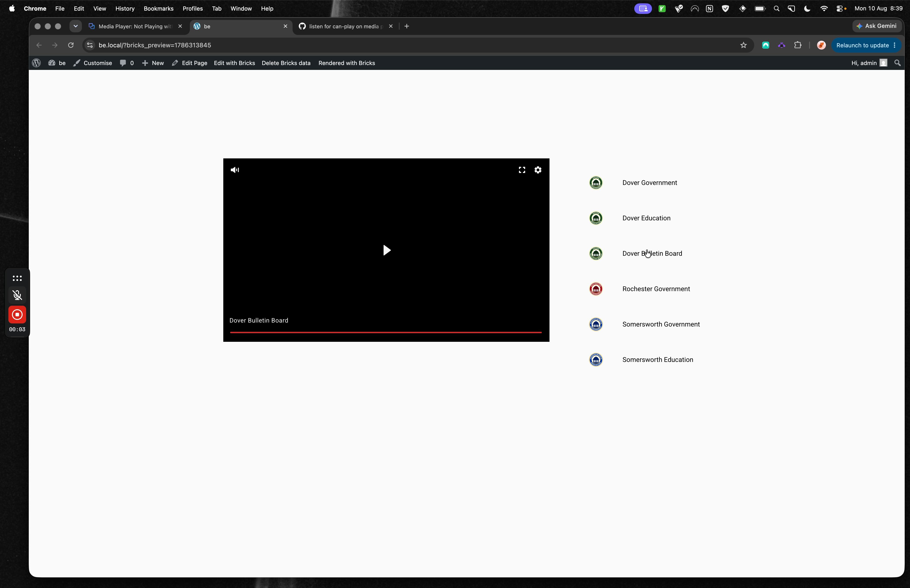Click Edit with Bricks

click(234, 63)
